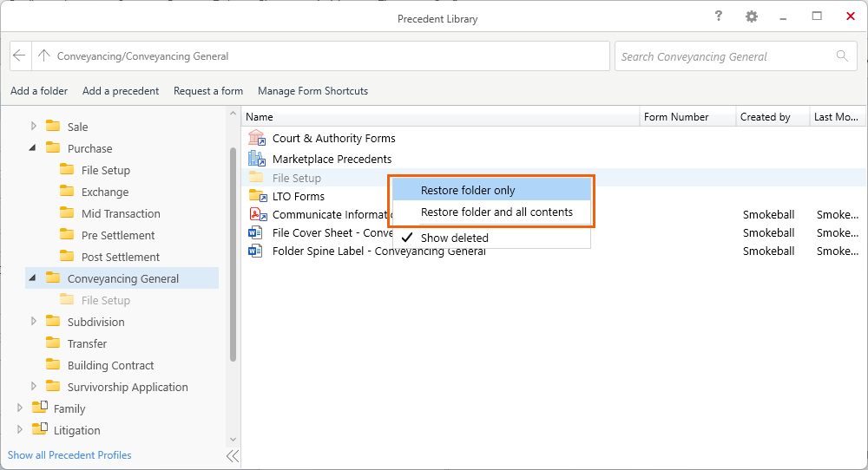Open Show all Precedent Profiles link
868x470 pixels.
[x=69, y=455]
